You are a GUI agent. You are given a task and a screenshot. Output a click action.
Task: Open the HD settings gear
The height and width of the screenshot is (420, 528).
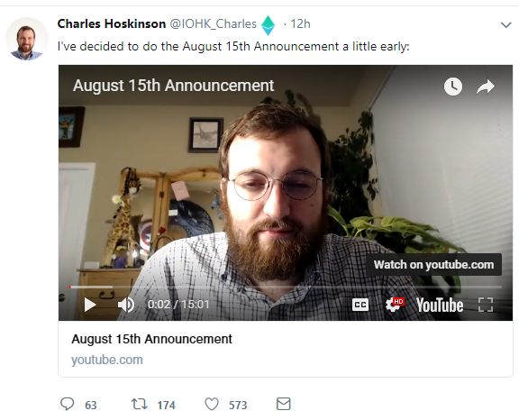pos(395,305)
